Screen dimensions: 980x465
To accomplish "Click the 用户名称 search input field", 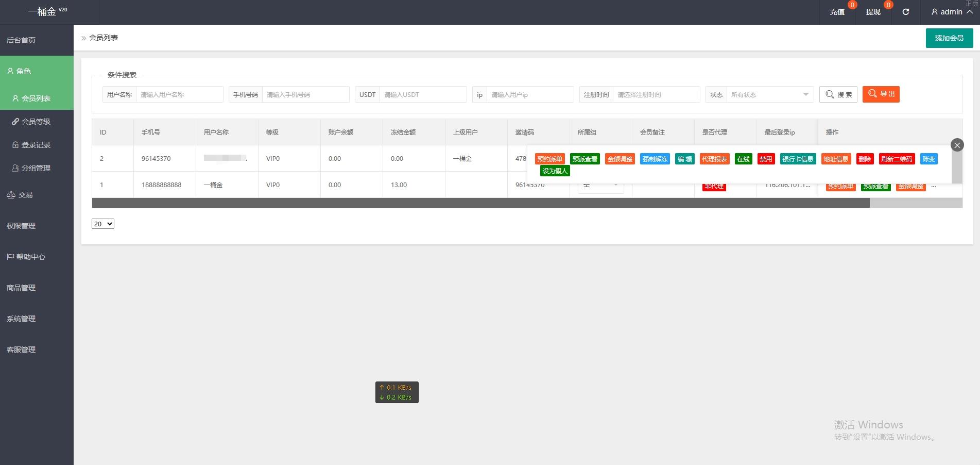I will (x=179, y=94).
